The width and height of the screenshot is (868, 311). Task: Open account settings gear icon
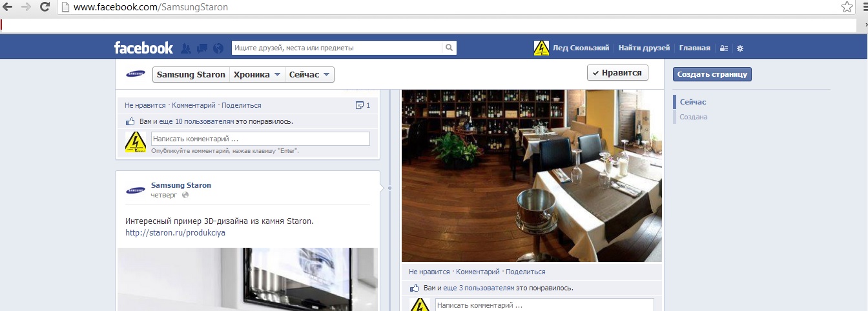pyautogui.click(x=740, y=48)
